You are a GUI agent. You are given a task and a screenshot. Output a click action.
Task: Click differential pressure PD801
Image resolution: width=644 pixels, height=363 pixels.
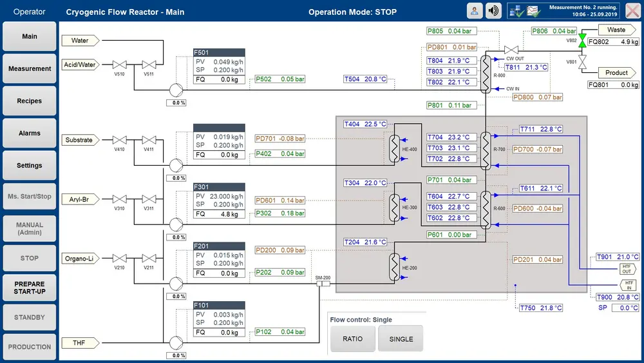[x=452, y=47]
